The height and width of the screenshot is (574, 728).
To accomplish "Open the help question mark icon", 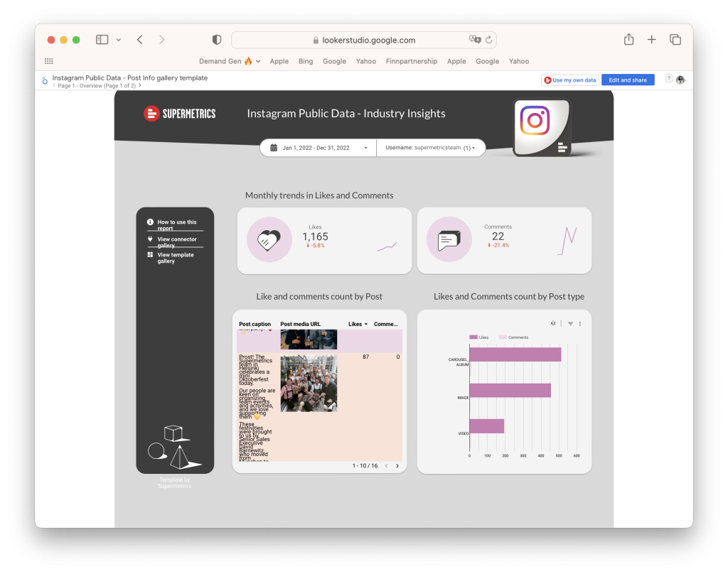I will click(x=668, y=79).
